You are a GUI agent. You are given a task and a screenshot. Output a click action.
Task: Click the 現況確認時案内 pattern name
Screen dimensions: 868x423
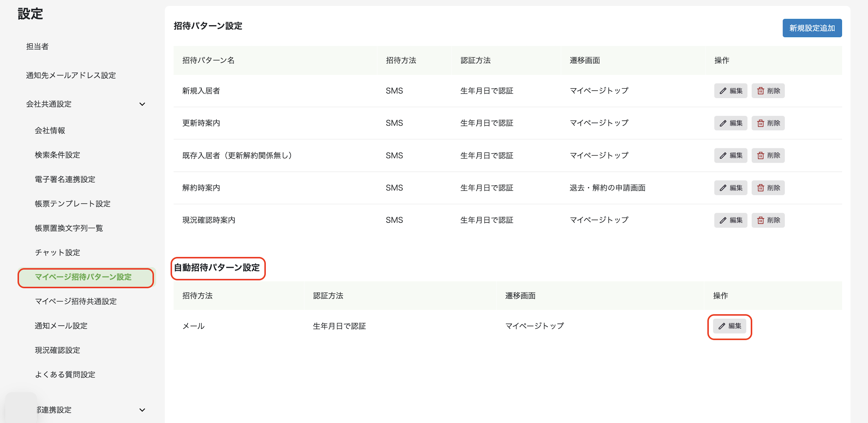click(x=209, y=220)
